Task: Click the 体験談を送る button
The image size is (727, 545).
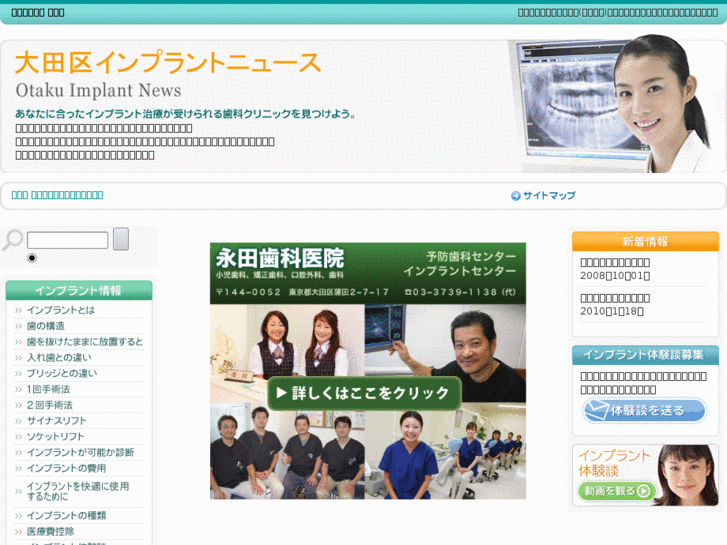Action: 644,410
